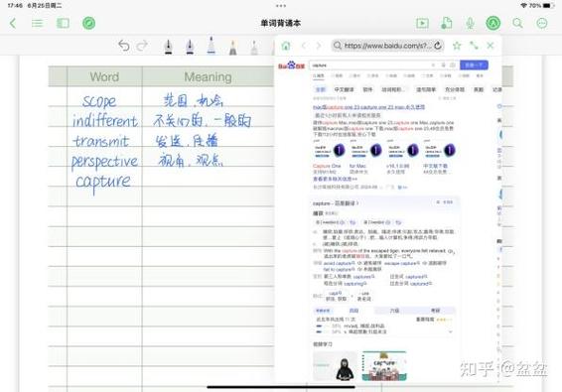The width and height of the screenshot is (562, 392).
Task: Click the Baidu logo
Action: [x=291, y=65]
